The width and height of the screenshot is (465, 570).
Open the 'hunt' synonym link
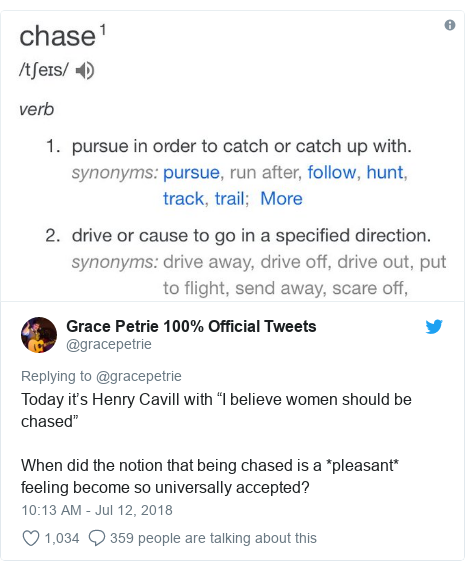point(385,172)
